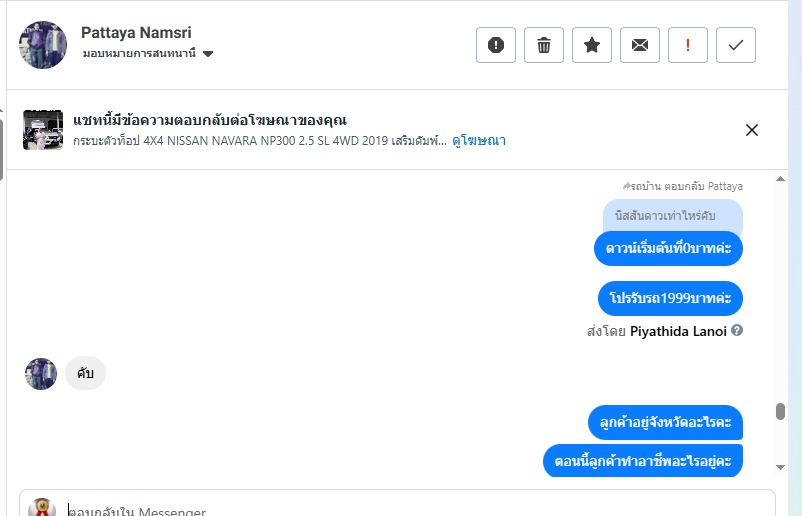
Task: Click the quoted reply message bubble
Action: coord(672,216)
